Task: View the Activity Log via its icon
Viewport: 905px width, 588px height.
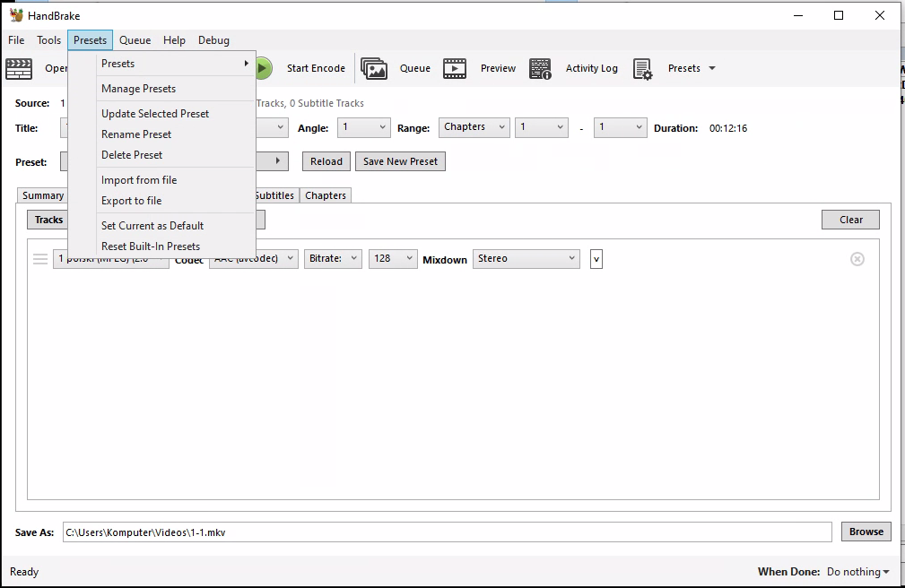Action: point(540,67)
